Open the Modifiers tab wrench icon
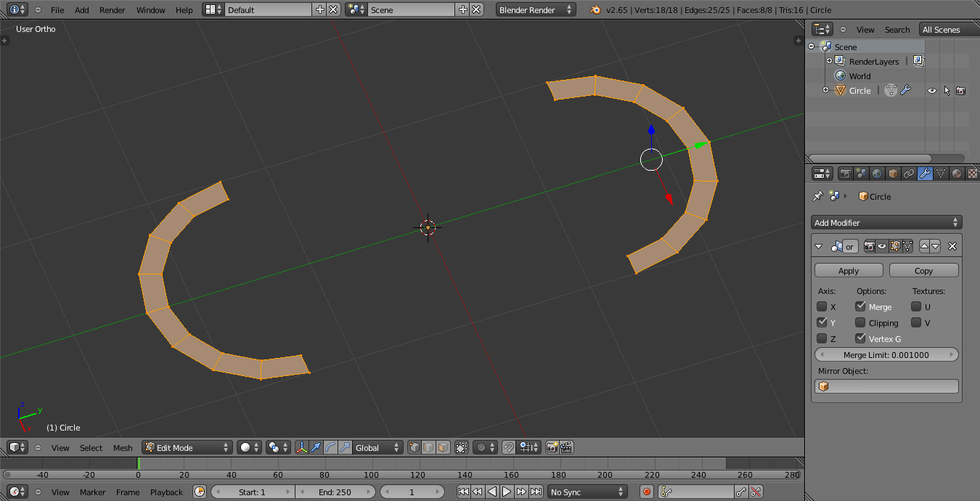This screenshot has width=980, height=501. [x=925, y=174]
